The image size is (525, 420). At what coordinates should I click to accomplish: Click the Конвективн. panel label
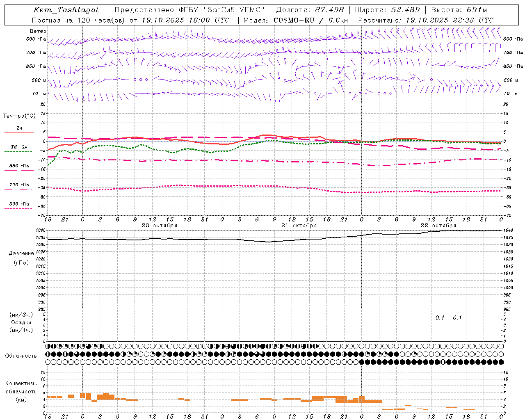tap(21, 383)
